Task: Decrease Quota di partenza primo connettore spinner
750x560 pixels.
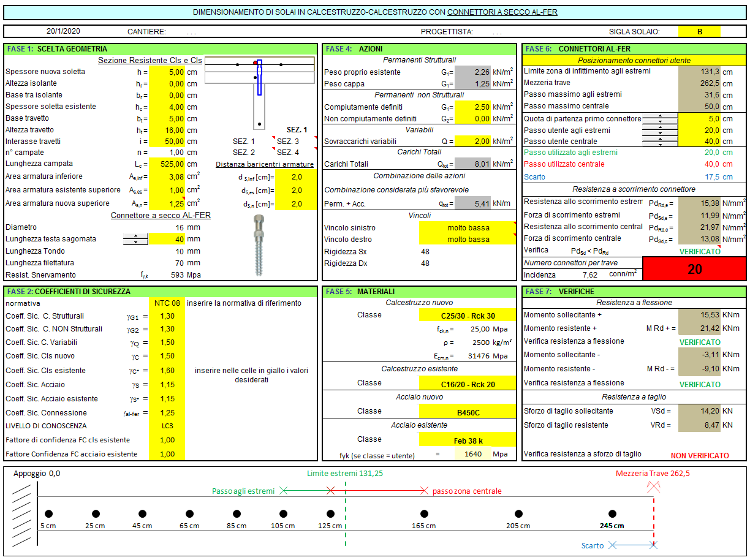Action: (x=660, y=121)
